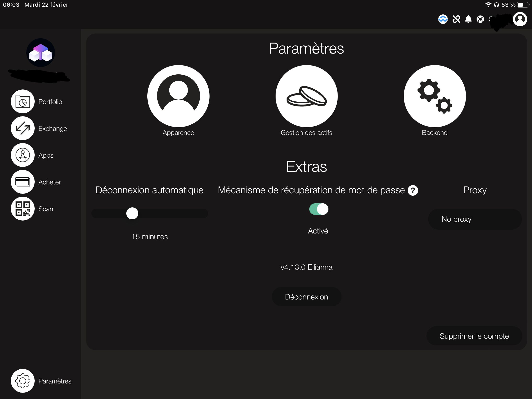Toggle password recovery mechanism switch

point(319,209)
